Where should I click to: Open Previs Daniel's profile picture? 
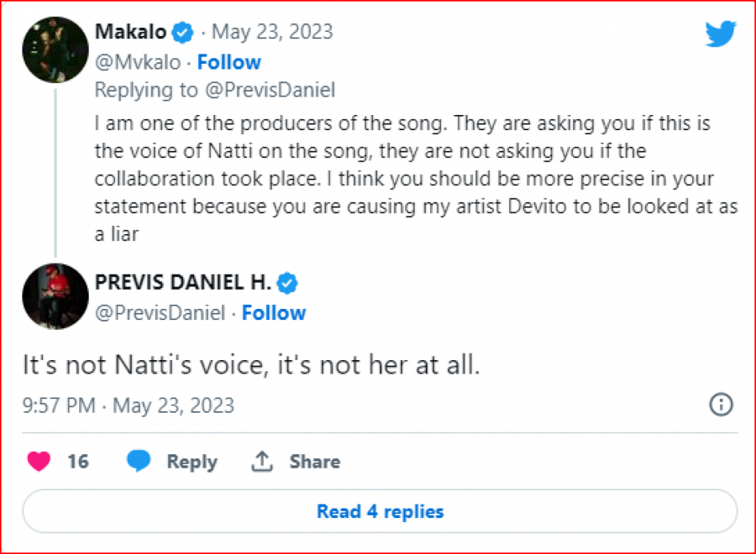point(55,295)
